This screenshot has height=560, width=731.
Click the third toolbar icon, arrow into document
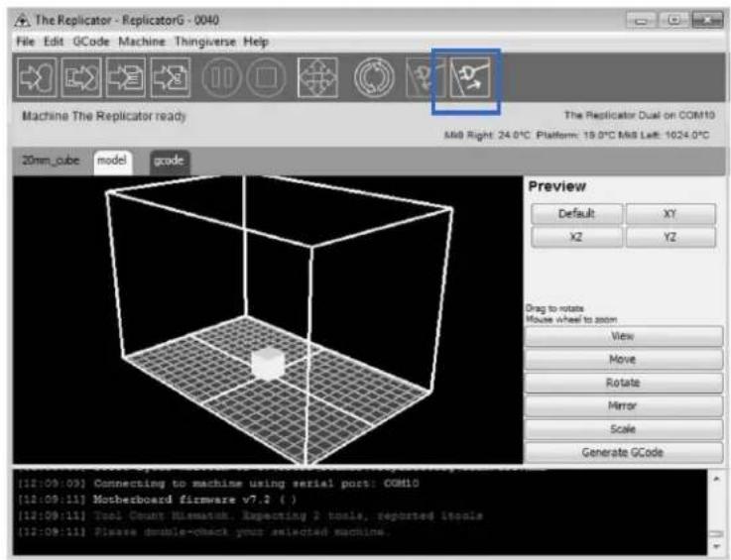click(125, 77)
